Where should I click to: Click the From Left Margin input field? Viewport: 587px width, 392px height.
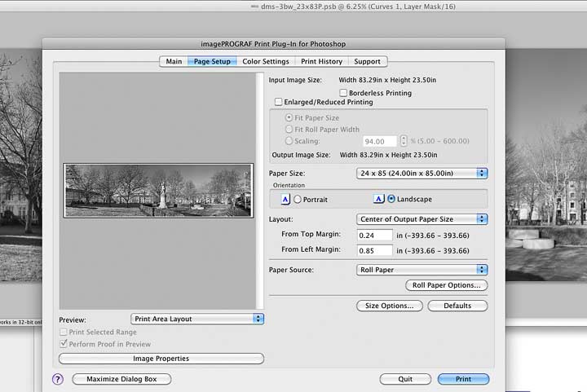(375, 251)
